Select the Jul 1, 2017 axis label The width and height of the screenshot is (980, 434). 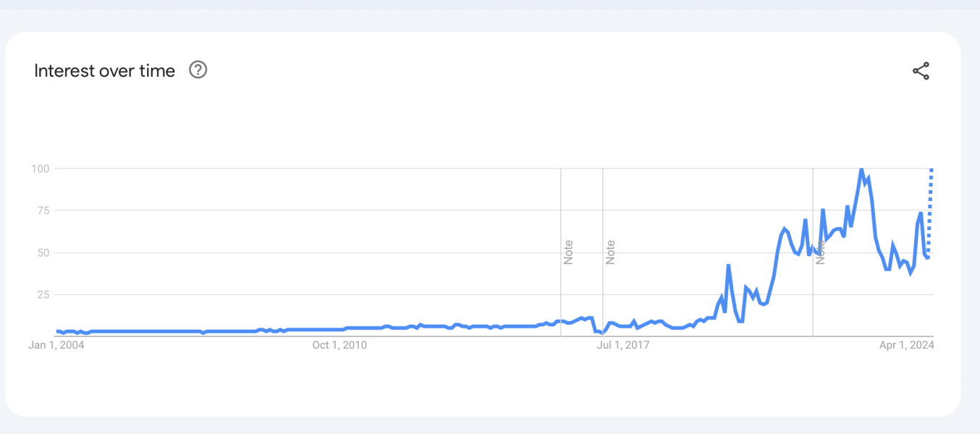[x=622, y=345]
